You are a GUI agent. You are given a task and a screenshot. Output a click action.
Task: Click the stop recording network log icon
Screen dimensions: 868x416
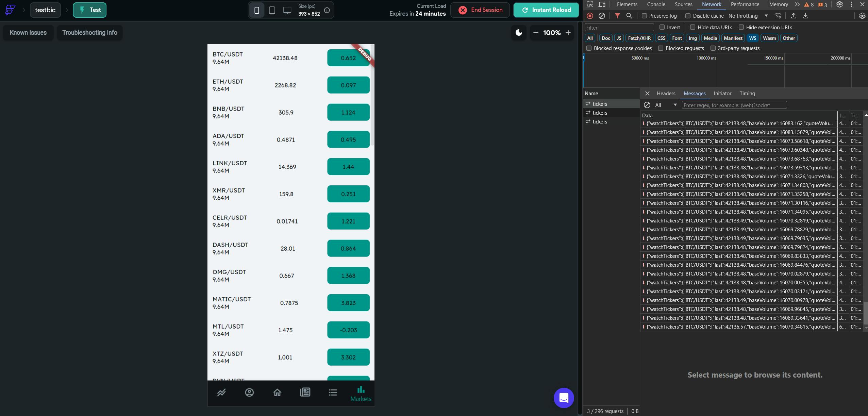pyautogui.click(x=590, y=16)
